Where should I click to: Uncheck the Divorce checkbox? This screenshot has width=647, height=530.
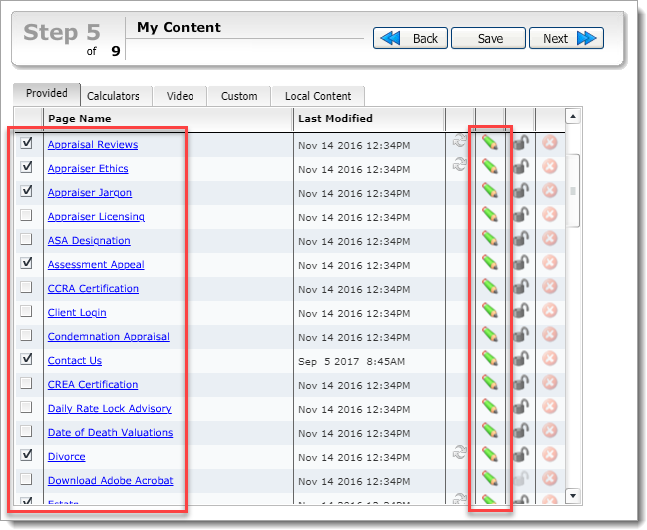[x=26, y=454]
